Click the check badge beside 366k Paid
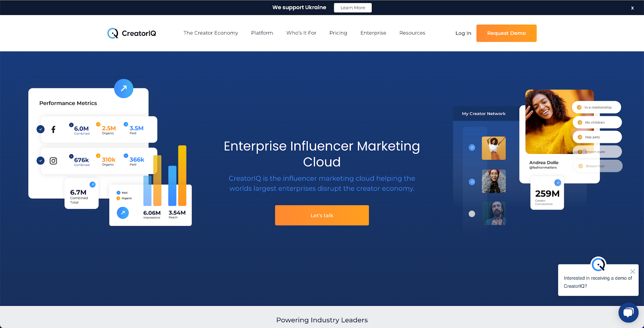 (126, 156)
